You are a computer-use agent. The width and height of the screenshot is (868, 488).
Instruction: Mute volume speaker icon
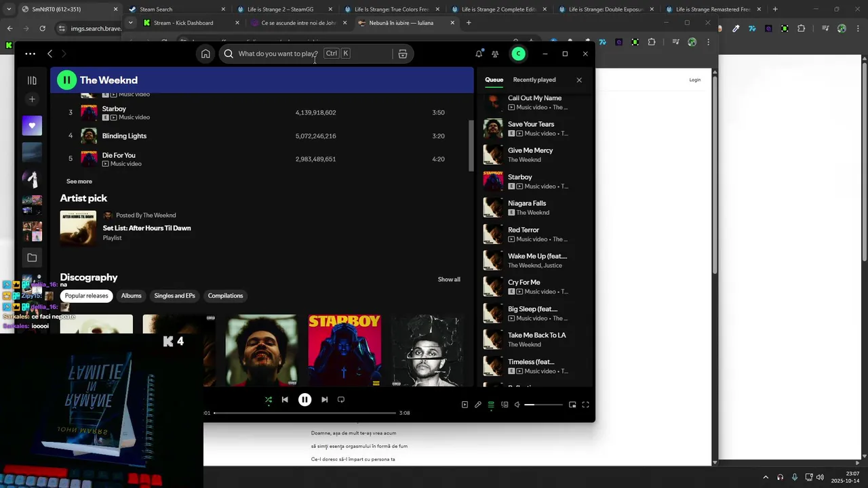coord(517,405)
